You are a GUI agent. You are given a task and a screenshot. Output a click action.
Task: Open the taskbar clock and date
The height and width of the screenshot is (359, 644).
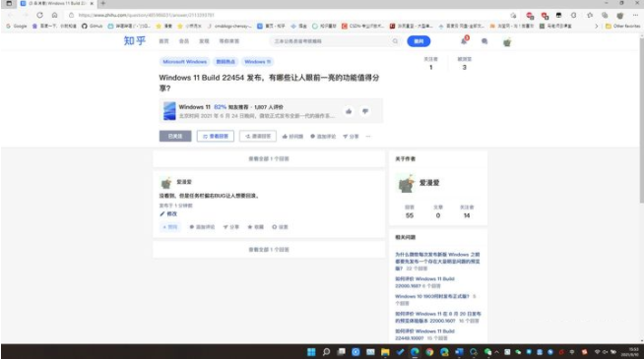point(630,351)
